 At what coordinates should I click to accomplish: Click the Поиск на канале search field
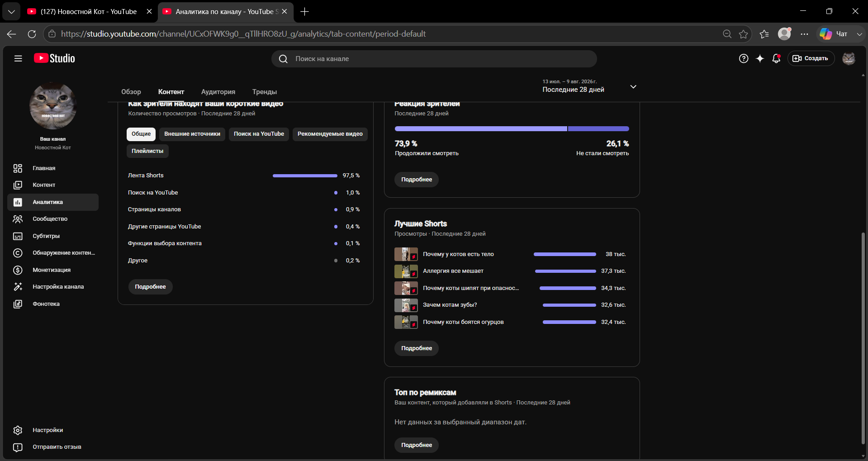tap(434, 59)
